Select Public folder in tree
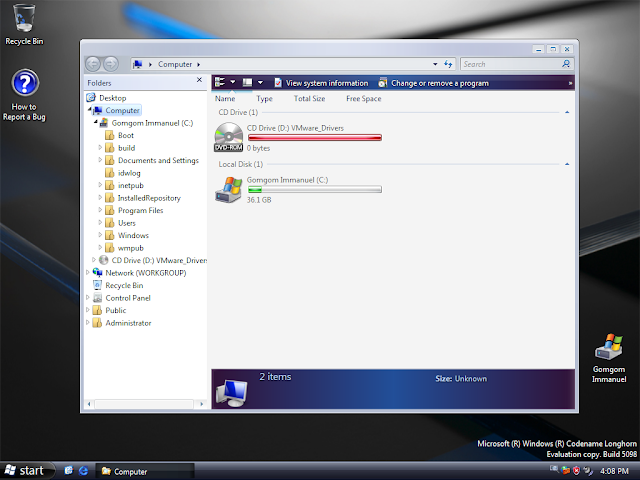Screen dimensions: 640x480 click(x=116, y=310)
